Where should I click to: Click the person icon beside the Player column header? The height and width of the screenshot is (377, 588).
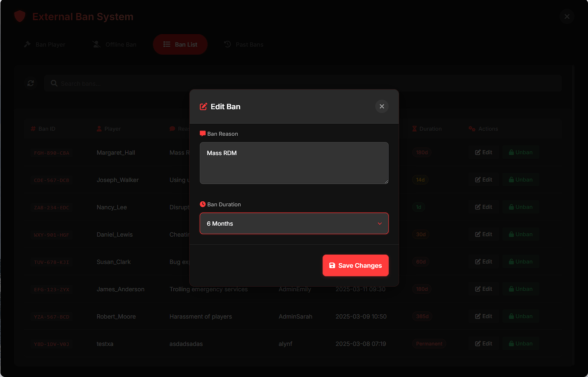tap(98, 128)
